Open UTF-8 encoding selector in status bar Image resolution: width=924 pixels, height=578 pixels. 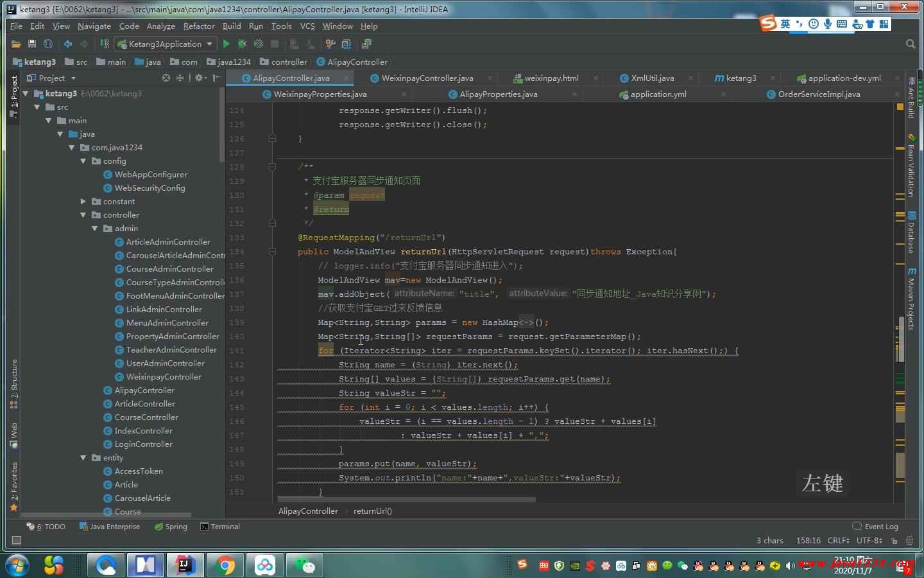pyautogui.click(x=869, y=541)
